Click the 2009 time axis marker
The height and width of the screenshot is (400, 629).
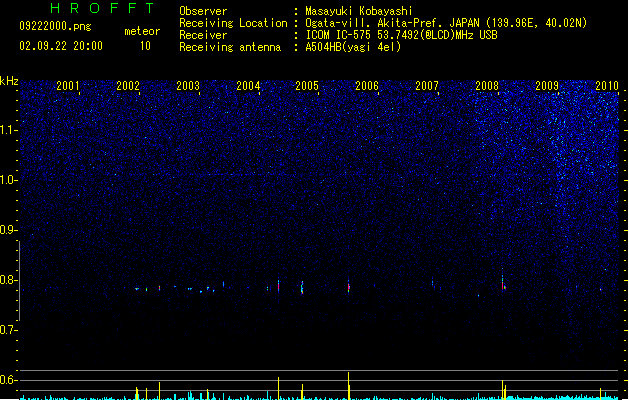547,86
